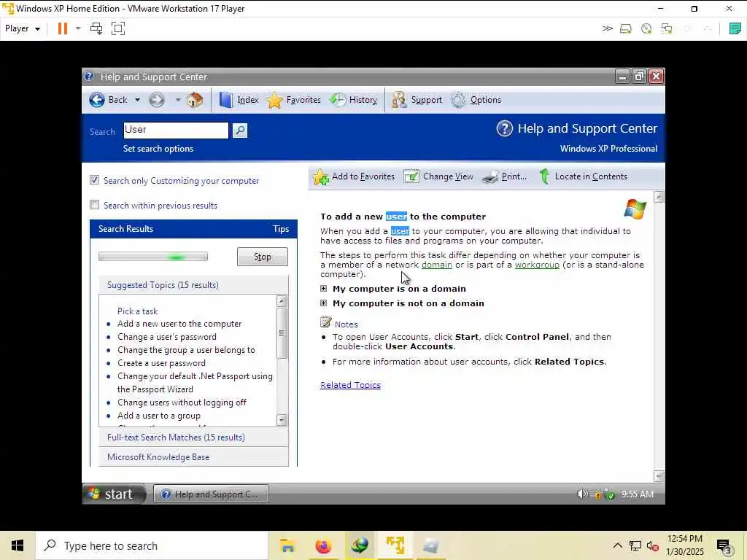Open the Tips link in Search Results
This screenshot has width=747, height=560.
[x=281, y=229]
